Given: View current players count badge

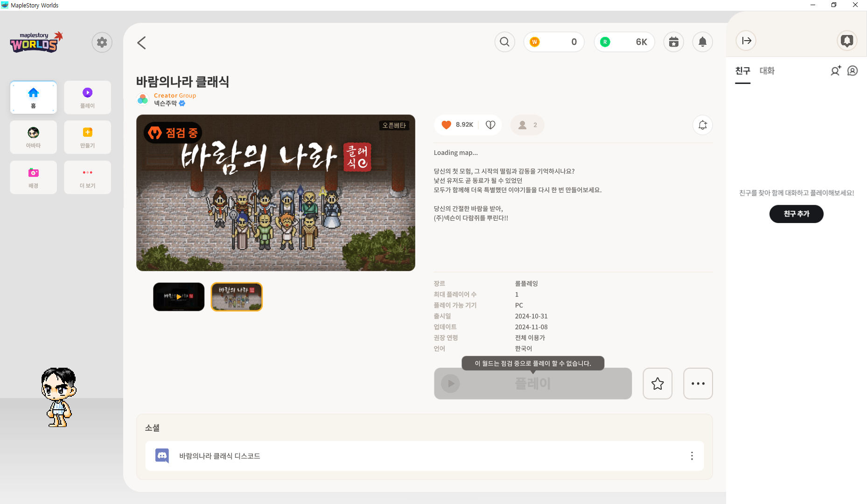Looking at the screenshot, I should [527, 125].
